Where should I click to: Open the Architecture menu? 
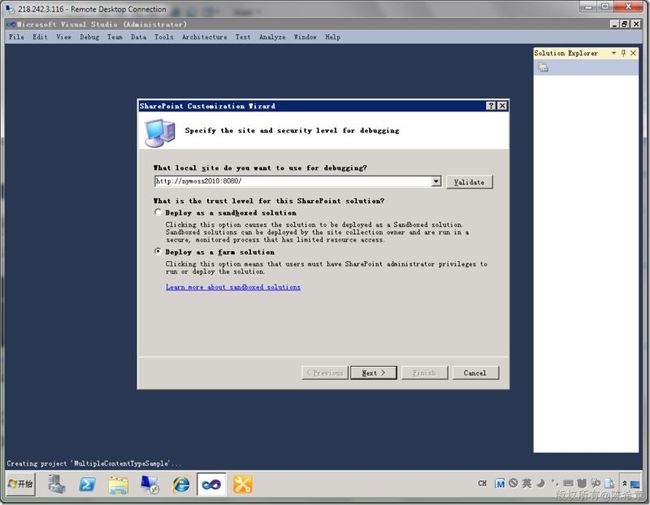(x=204, y=37)
